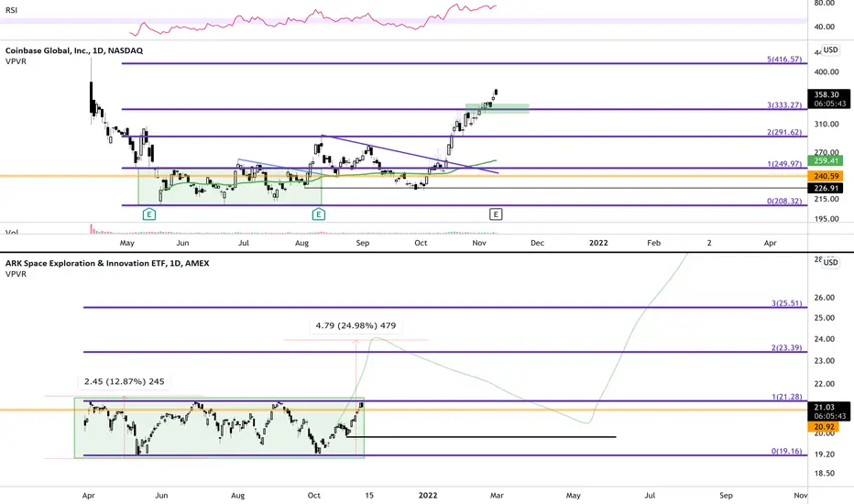Select the RSI indicator label
This screenshot has width=854, height=504.
coord(11,10)
